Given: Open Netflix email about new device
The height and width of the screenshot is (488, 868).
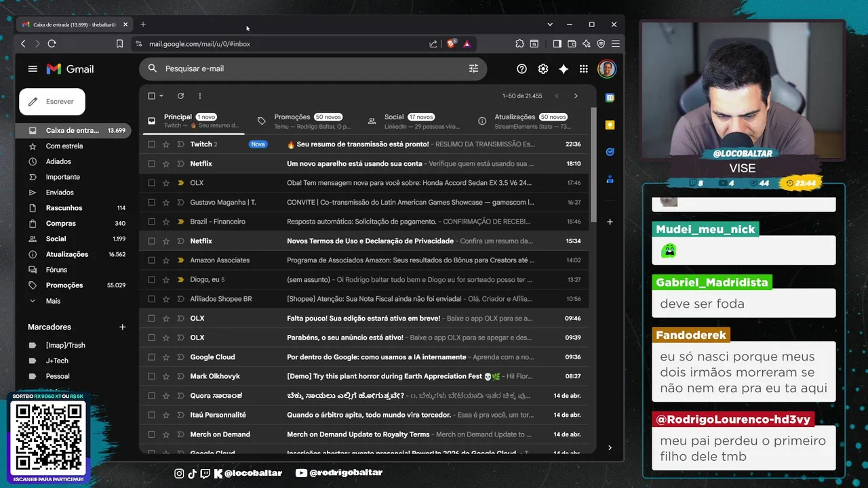Looking at the screenshot, I should point(364,163).
